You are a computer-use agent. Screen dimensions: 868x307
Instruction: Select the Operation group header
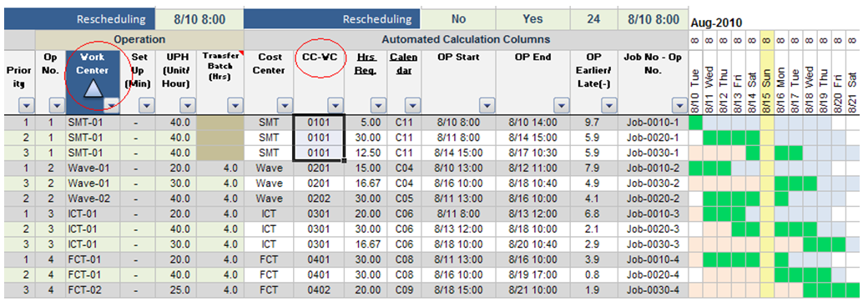(x=139, y=39)
